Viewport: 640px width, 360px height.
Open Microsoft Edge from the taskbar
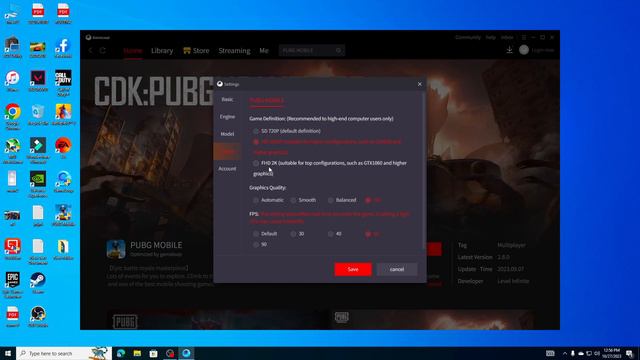click(x=121, y=353)
